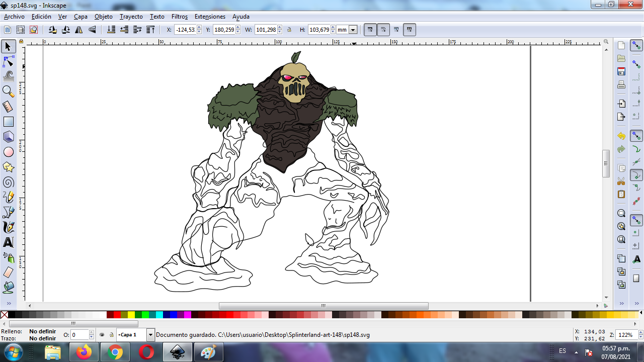The width and height of the screenshot is (644, 362).
Task: Increase height H value stepper
Action: [333, 28]
